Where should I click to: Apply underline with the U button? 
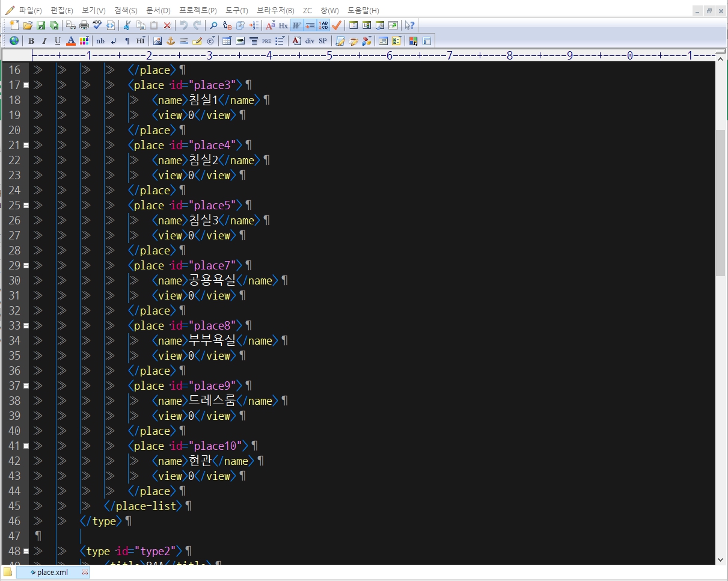click(58, 41)
